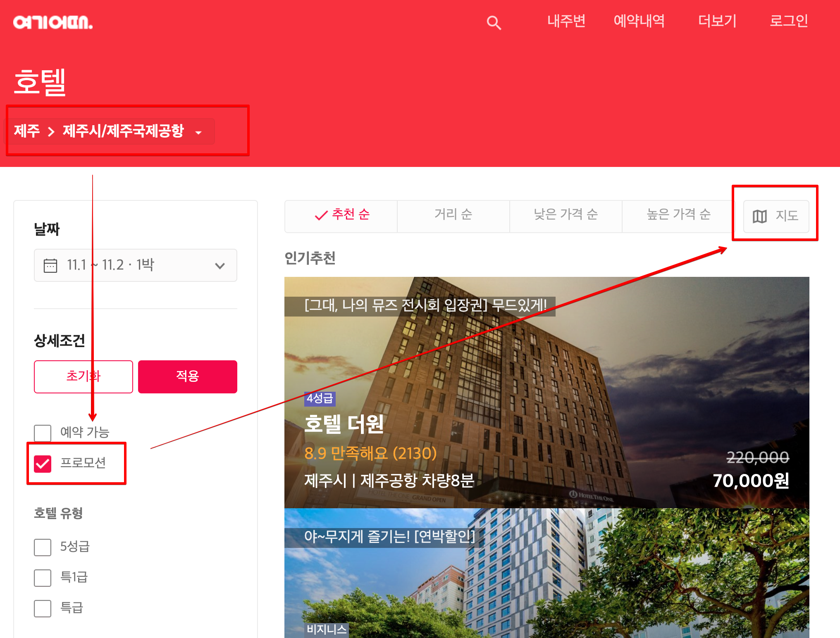Viewport: 840px width, 638px height.
Task: Click the 비지니스 badge on second hotel
Action: [x=327, y=629]
